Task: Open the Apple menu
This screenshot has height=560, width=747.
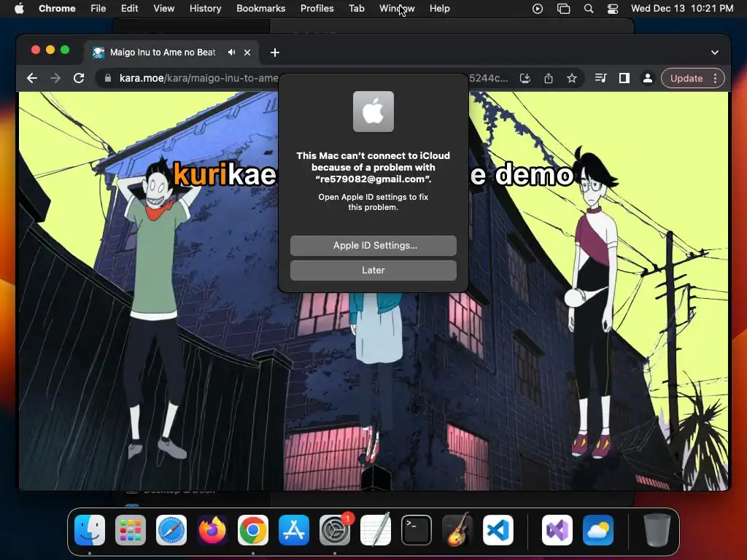Action: (x=19, y=9)
